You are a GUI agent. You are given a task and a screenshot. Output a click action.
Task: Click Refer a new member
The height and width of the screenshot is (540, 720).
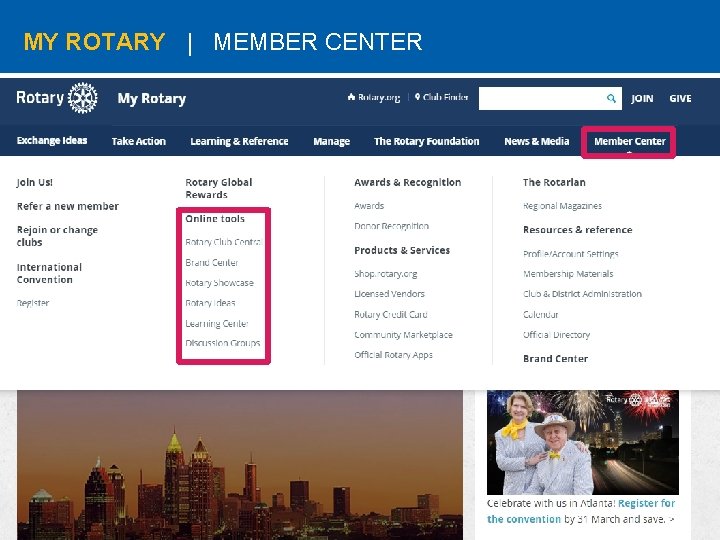click(68, 206)
